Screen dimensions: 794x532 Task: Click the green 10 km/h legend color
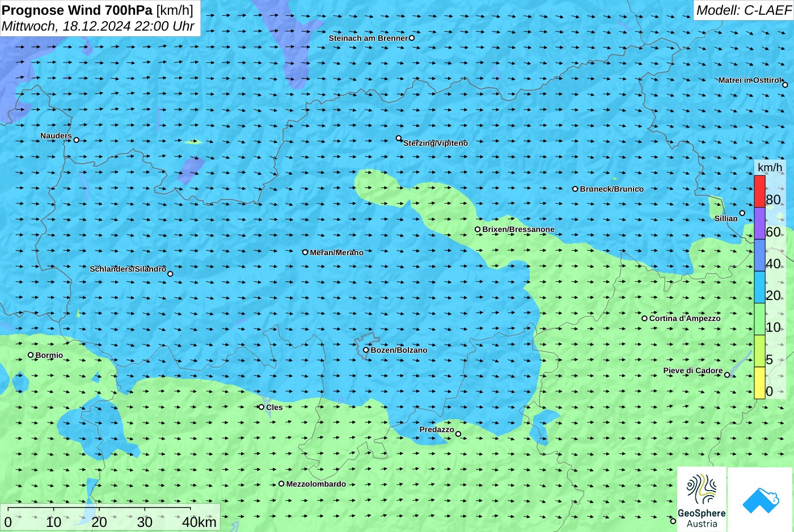[759, 319]
